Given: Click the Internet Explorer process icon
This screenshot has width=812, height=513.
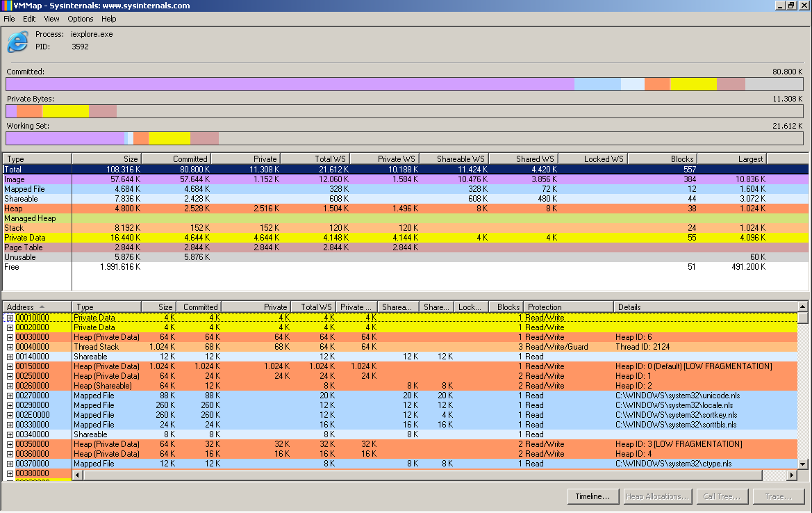Looking at the screenshot, I should [x=17, y=42].
